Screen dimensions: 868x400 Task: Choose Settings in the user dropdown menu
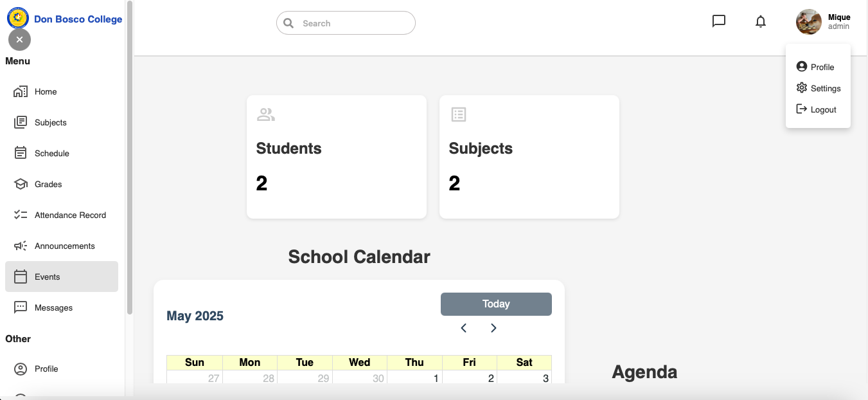pos(818,88)
